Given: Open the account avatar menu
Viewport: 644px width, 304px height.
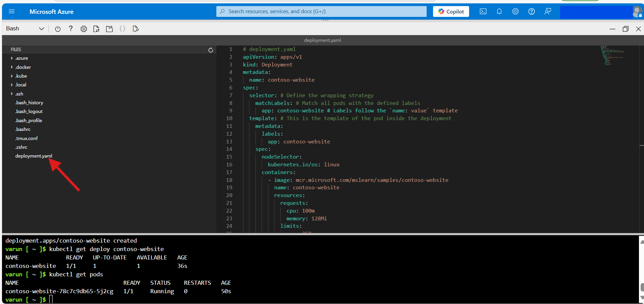Looking at the screenshot, I should coord(637,12).
